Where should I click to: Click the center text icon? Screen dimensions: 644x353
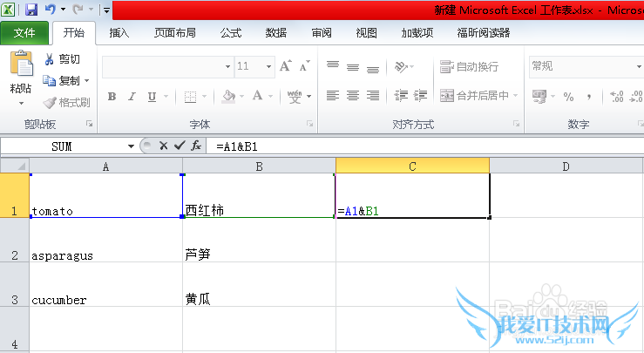click(x=353, y=96)
